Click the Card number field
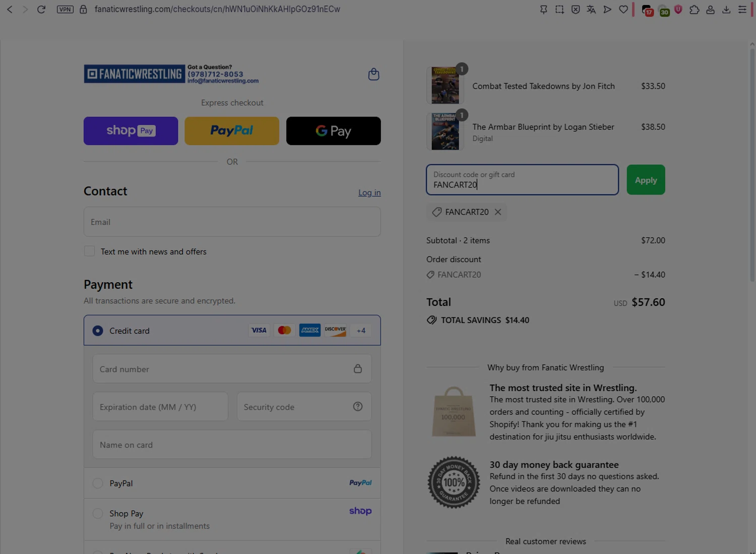Screen dimensions: 756x554 pyautogui.click(x=232, y=368)
